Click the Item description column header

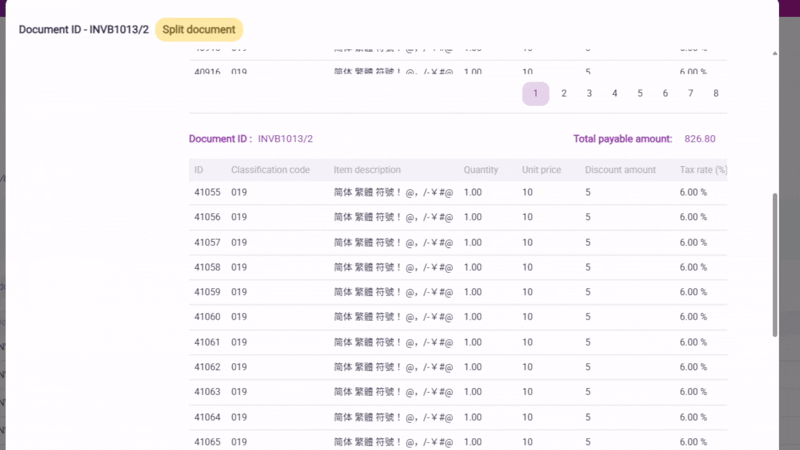(367, 170)
